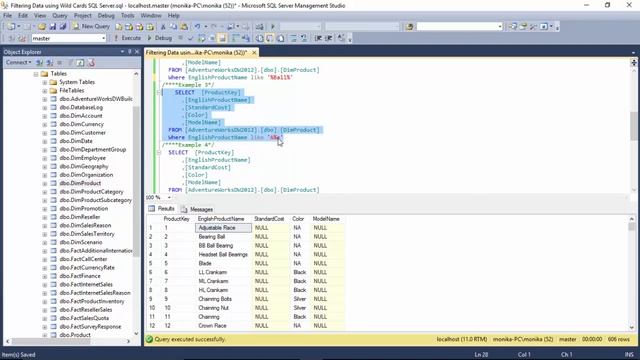Click the Bearing Ball product name cell
Image resolution: width=640 pixels, height=360 pixels.
pyautogui.click(x=224, y=237)
